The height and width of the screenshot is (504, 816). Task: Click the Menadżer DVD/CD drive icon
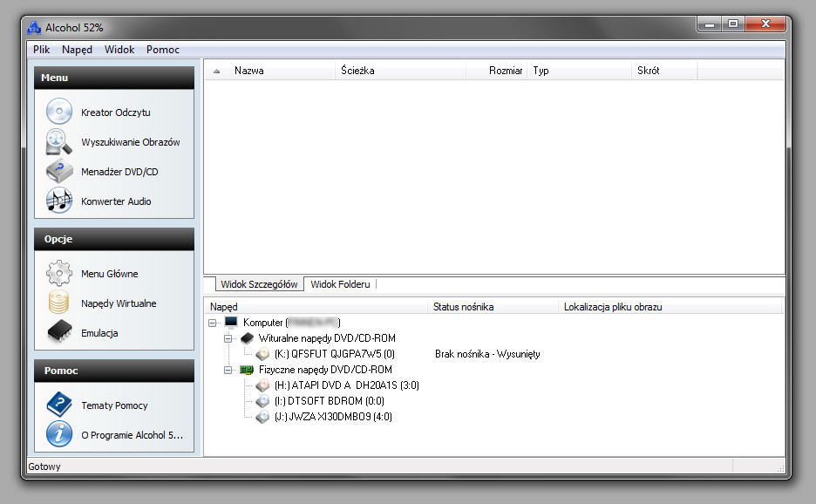tap(58, 171)
